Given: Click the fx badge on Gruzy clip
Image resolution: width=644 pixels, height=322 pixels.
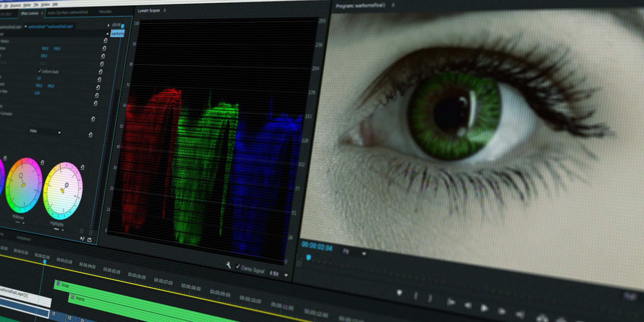Looking at the screenshot, I should click(58, 283).
